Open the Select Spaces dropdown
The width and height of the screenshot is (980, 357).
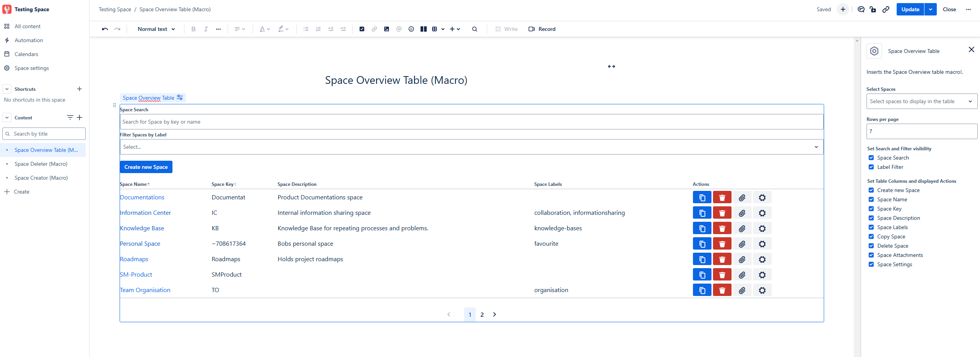(921, 101)
